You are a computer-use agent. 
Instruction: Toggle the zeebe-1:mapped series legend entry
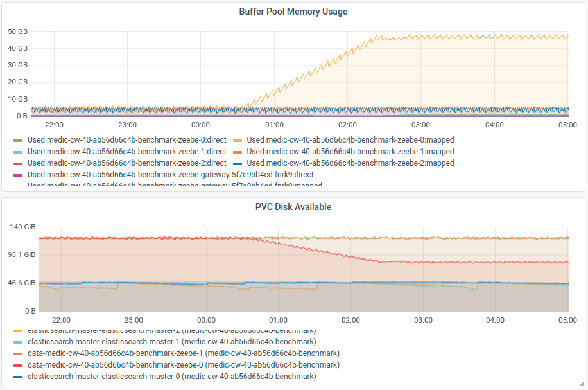[x=350, y=152]
